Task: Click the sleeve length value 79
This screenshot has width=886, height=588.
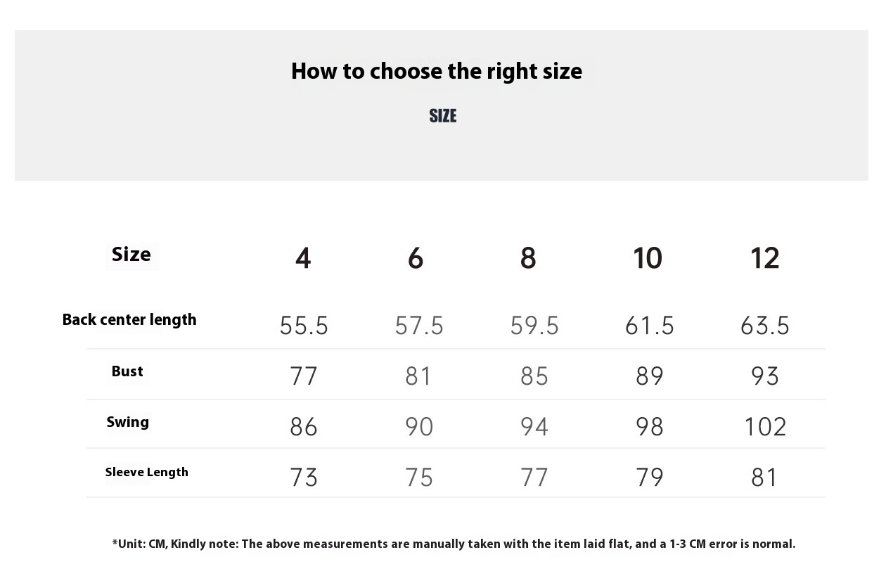Action: 650,478
